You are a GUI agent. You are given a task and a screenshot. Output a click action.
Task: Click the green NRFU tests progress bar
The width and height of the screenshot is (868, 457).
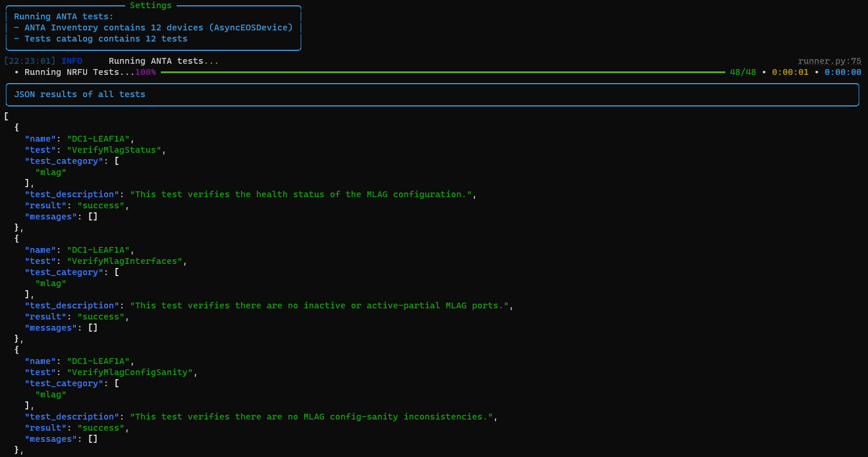[442, 72]
